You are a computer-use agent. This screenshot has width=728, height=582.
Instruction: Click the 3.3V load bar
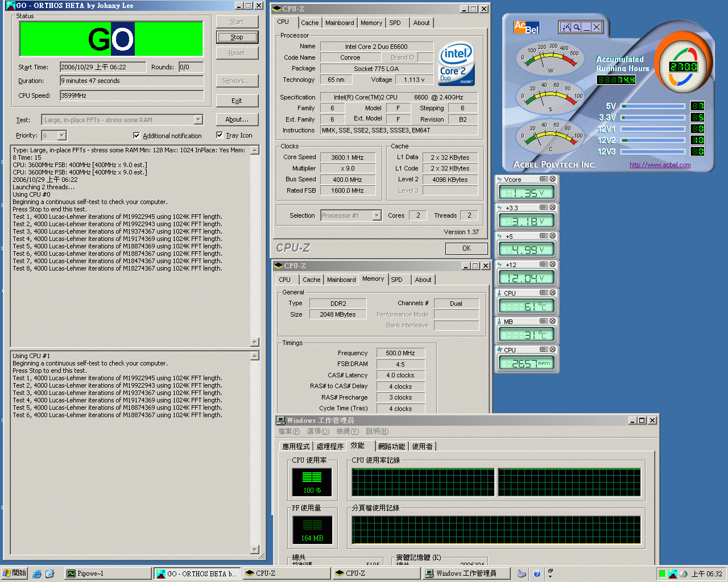click(x=653, y=118)
